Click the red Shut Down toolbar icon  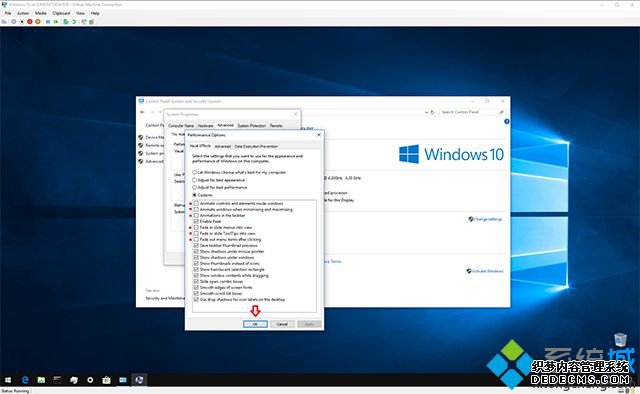pos(30,22)
